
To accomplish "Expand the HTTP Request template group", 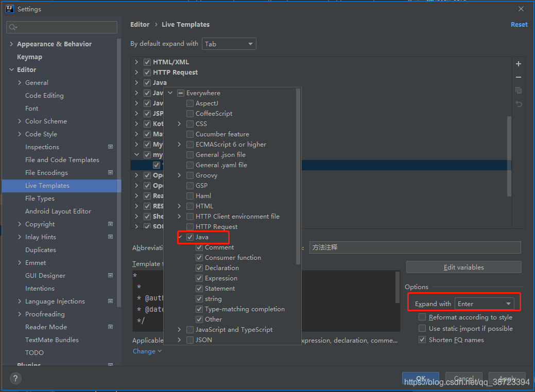I will pos(136,72).
